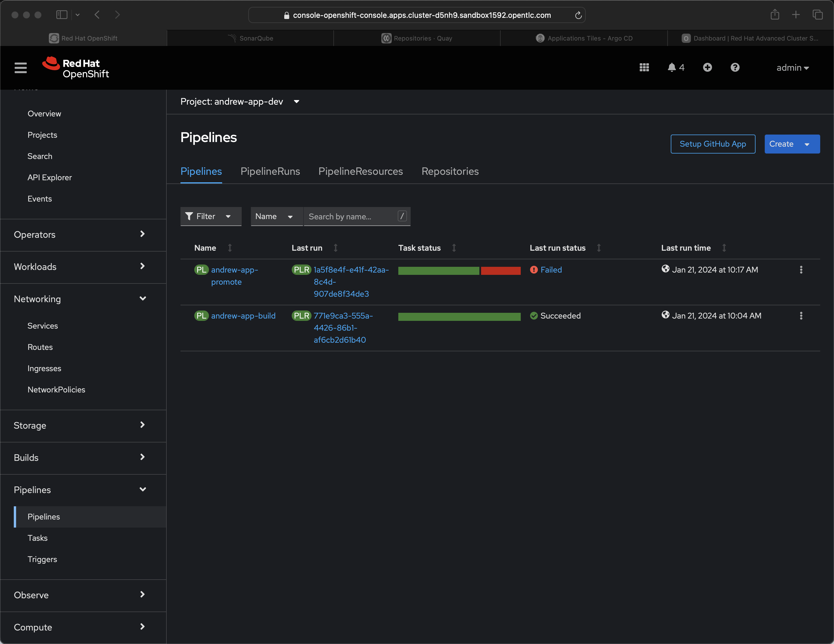Open kebab menu for andrew-app-promote row
This screenshot has height=644, width=834.
pos(801,270)
